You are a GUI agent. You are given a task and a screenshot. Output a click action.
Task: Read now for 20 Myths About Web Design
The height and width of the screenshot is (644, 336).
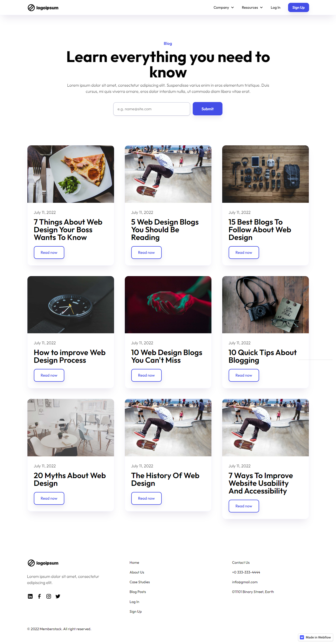pyautogui.click(x=49, y=498)
